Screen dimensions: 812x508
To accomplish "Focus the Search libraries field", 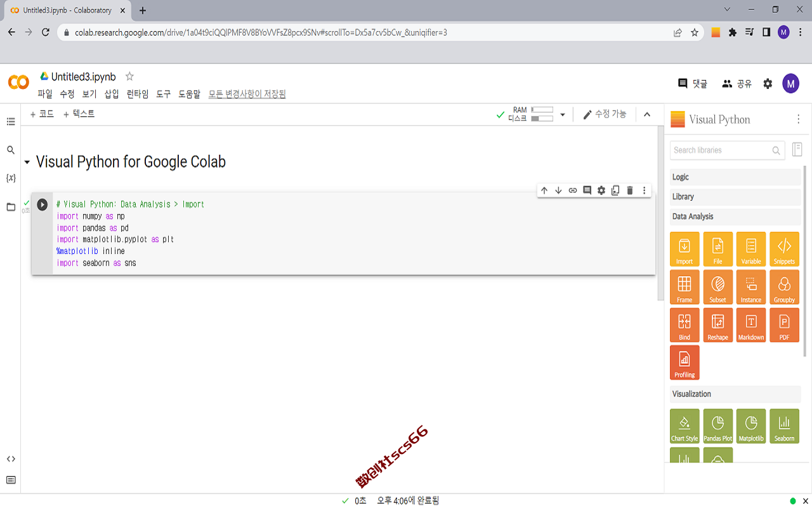I will coord(727,150).
